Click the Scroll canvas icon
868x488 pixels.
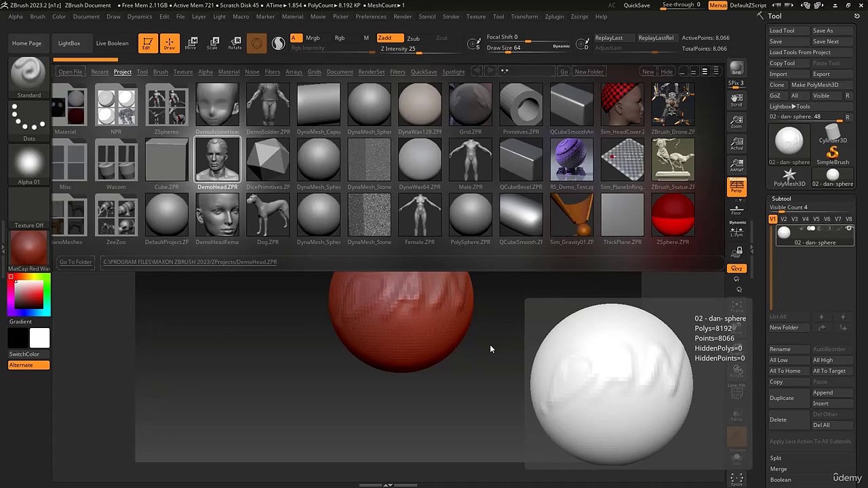(736, 100)
